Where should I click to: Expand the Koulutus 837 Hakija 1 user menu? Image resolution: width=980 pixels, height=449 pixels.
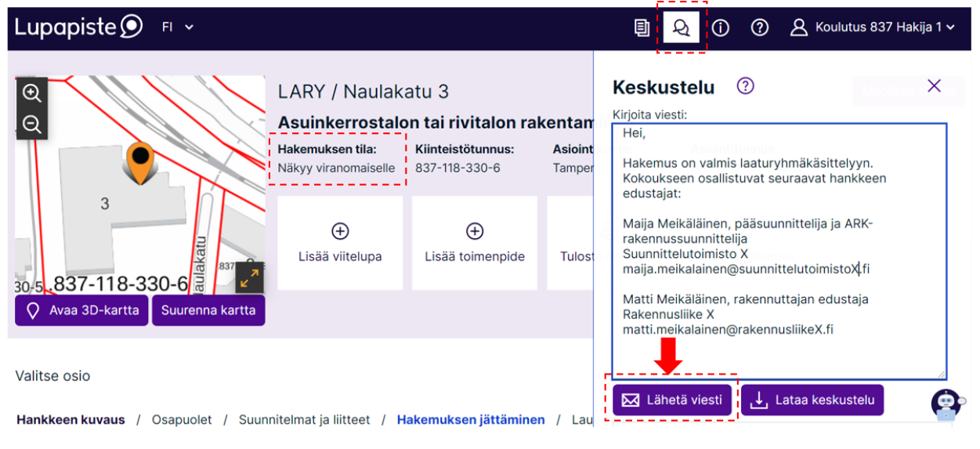point(873,27)
